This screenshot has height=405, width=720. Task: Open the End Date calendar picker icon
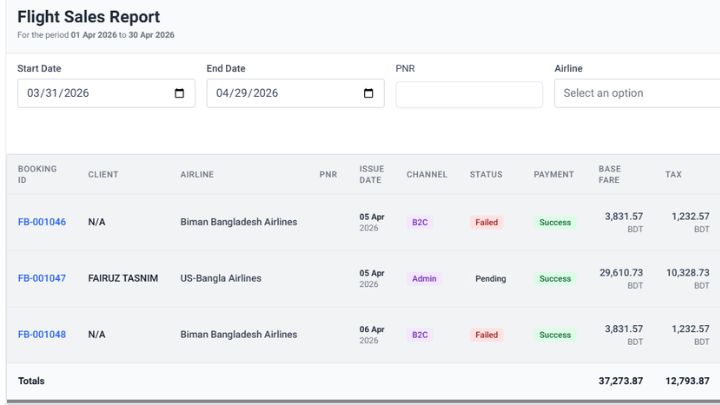click(368, 94)
